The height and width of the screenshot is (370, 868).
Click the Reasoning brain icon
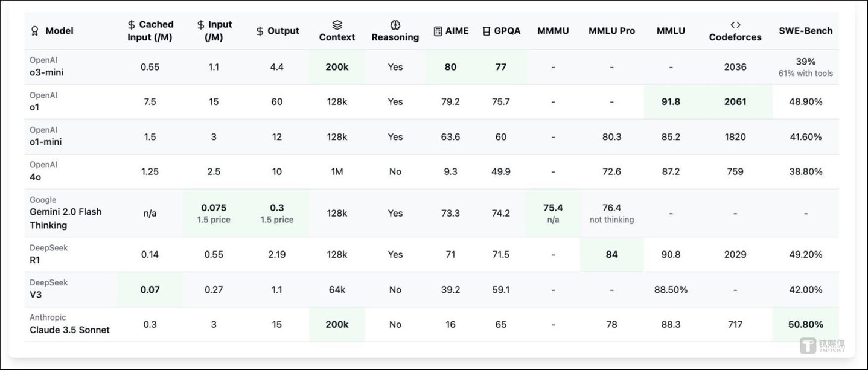(x=395, y=25)
